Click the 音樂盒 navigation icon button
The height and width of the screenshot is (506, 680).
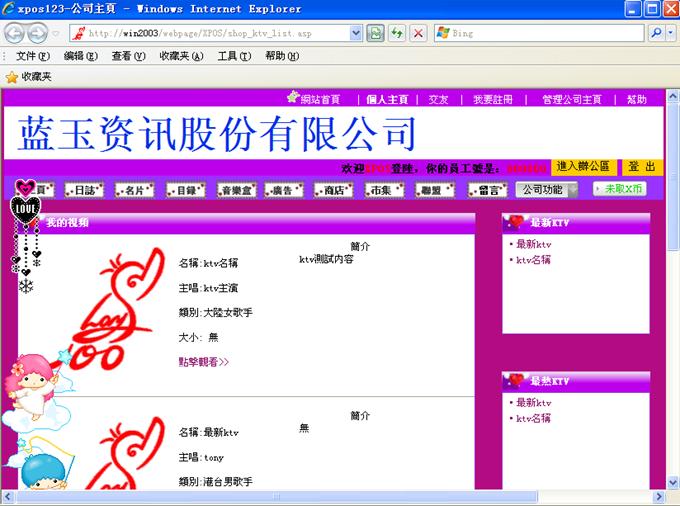(237, 190)
